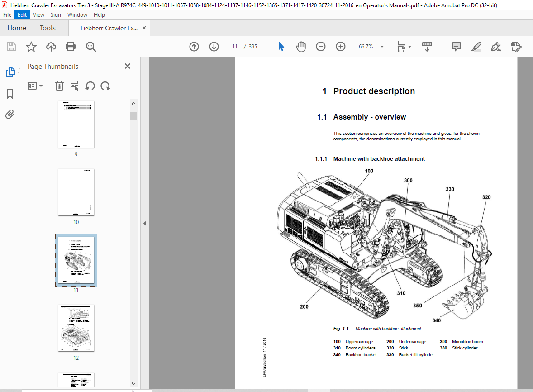
Task: Open the Edit menu
Action: click(x=22, y=15)
